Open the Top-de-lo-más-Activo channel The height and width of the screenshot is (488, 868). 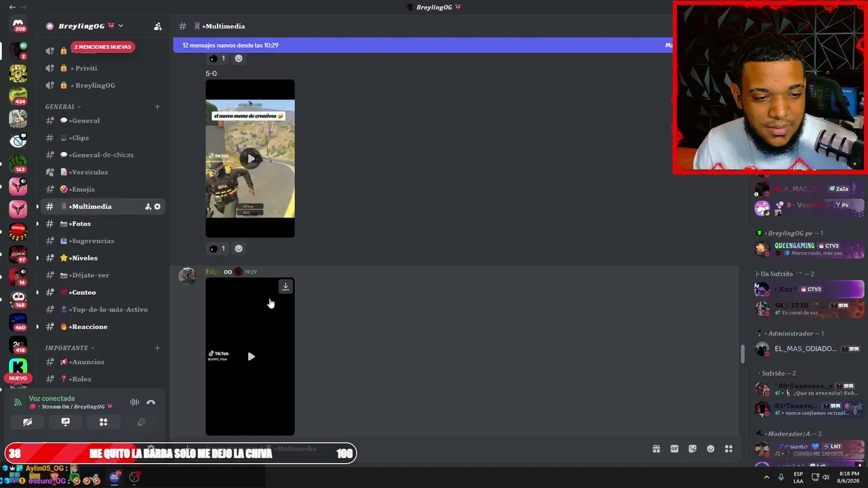click(x=104, y=310)
